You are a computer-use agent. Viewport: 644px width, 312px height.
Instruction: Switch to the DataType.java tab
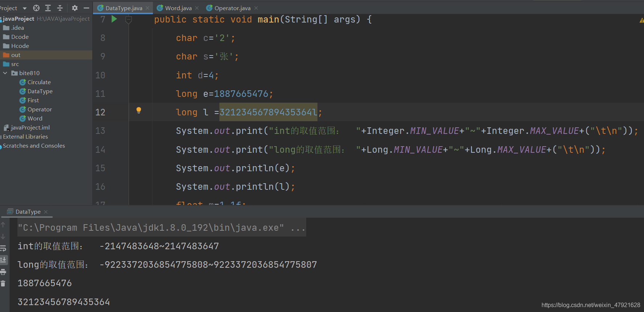[124, 8]
